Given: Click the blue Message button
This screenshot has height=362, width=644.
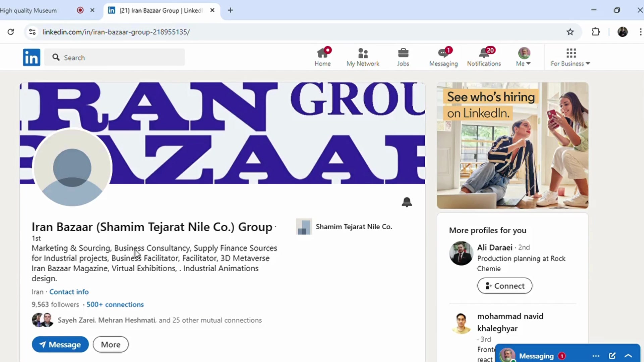Looking at the screenshot, I should (60, 344).
